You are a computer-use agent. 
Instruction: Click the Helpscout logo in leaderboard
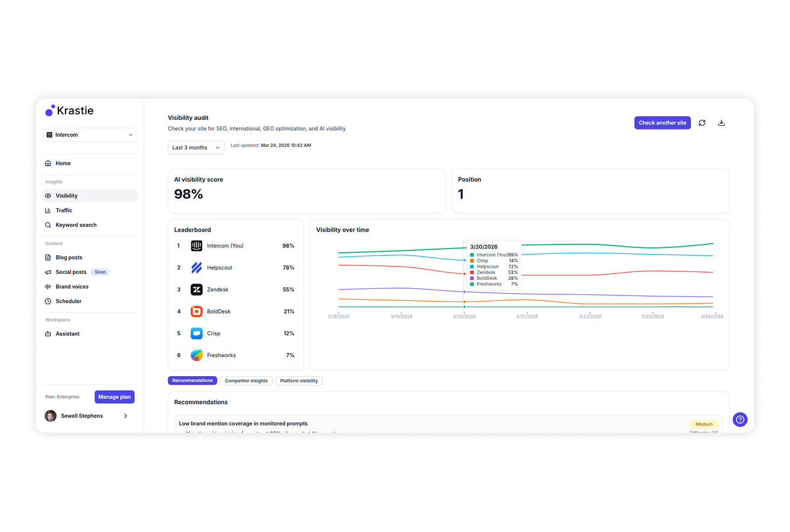(x=197, y=268)
